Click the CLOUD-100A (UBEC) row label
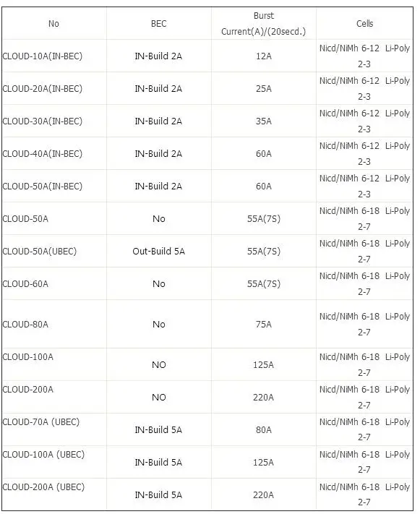Image resolution: width=420 pixels, height=514 pixels. point(43,454)
